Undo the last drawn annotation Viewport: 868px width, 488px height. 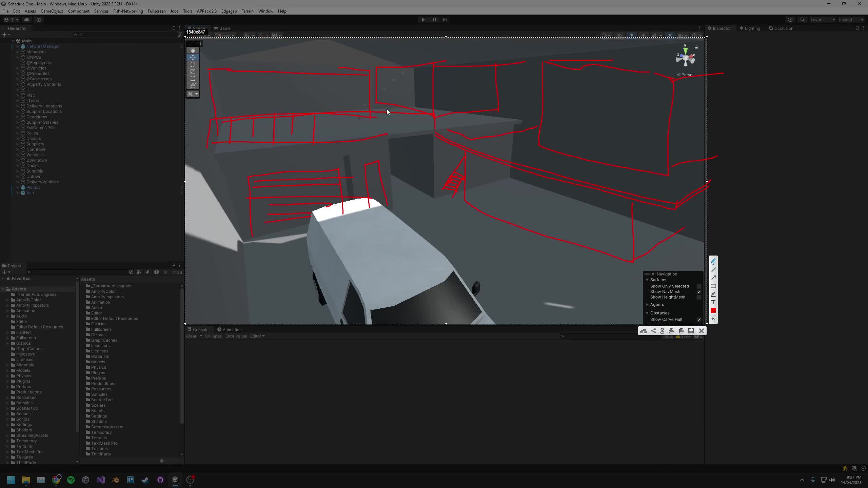[x=713, y=319]
